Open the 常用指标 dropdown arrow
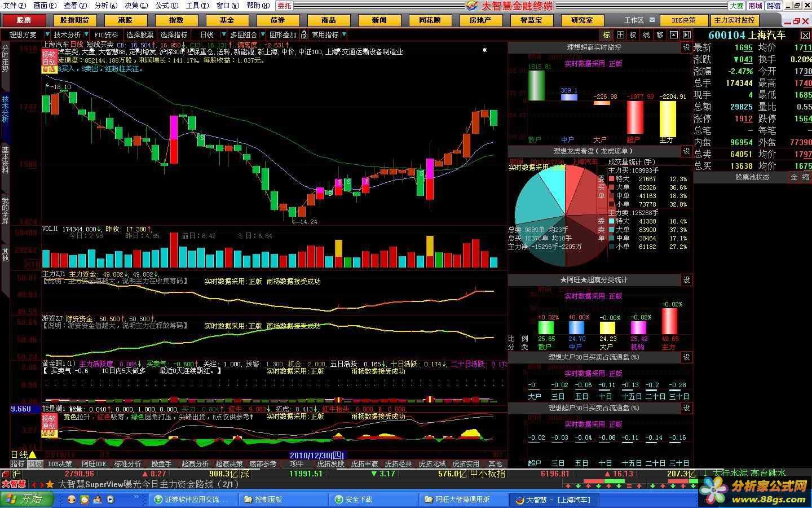The image size is (812, 508). [343, 34]
